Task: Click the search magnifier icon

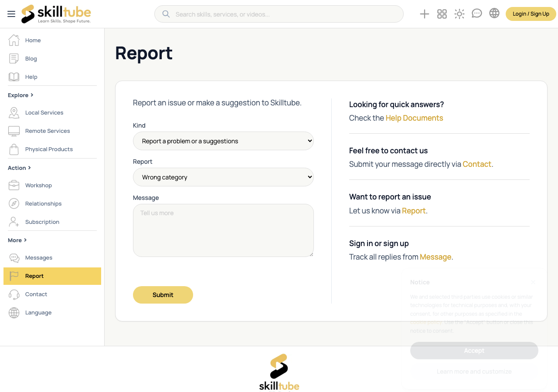Action: [x=166, y=14]
